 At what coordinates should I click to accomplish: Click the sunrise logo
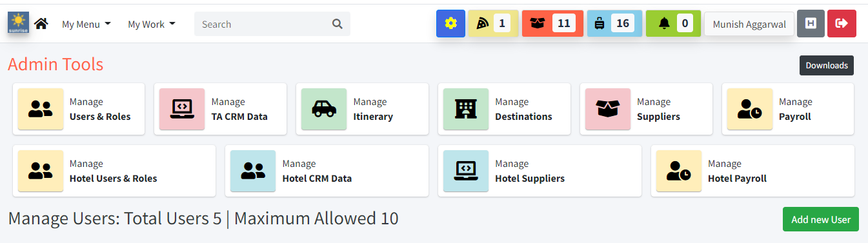tap(18, 23)
